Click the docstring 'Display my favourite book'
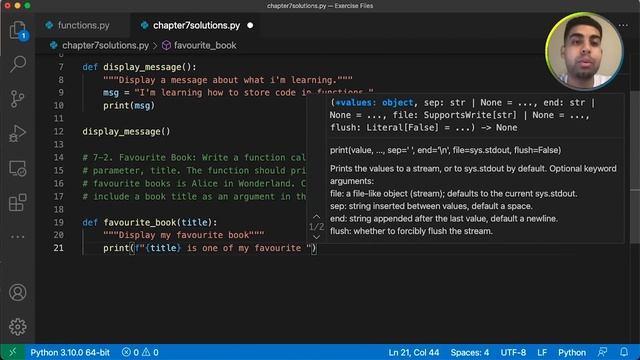 pos(184,235)
